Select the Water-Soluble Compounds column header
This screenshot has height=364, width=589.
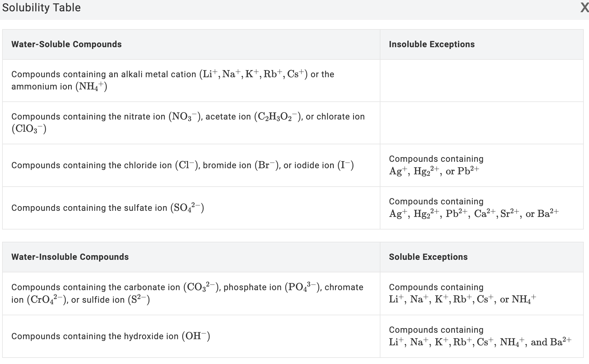[x=67, y=44]
